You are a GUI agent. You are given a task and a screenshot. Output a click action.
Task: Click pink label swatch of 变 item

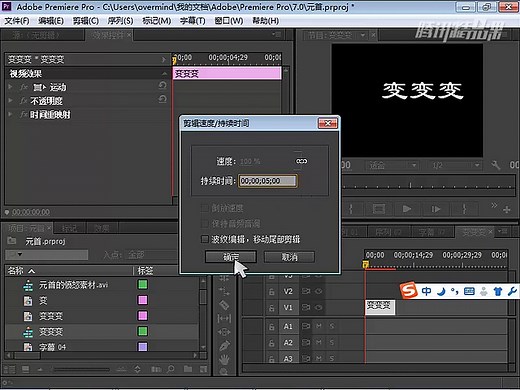pos(143,300)
